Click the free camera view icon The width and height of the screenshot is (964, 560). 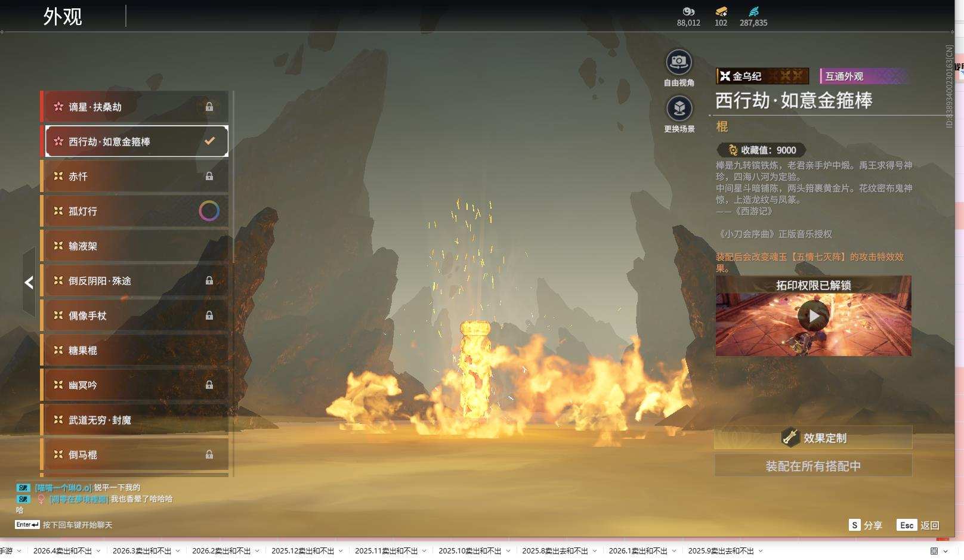[x=679, y=62]
